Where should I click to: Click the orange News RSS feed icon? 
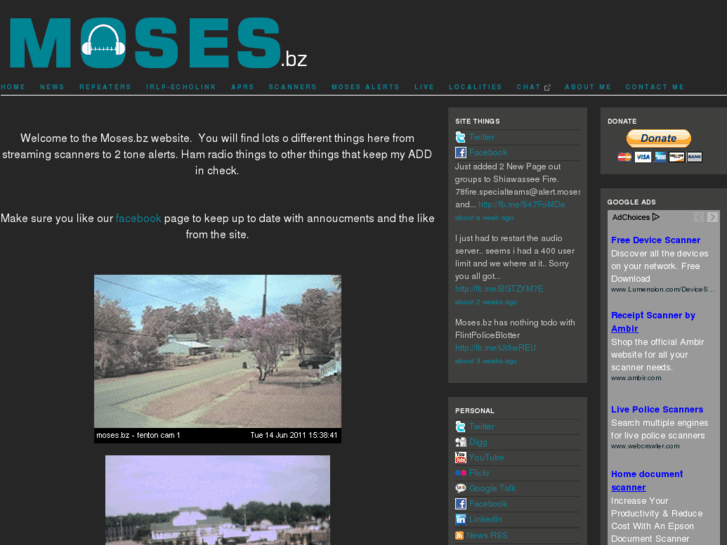point(459,535)
